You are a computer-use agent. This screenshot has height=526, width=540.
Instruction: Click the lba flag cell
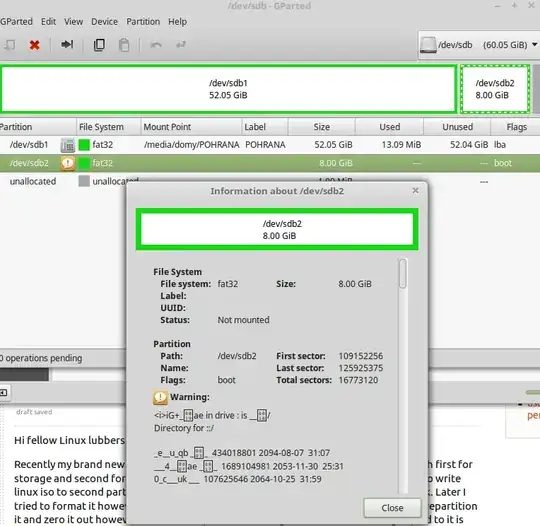coord(500,145)
